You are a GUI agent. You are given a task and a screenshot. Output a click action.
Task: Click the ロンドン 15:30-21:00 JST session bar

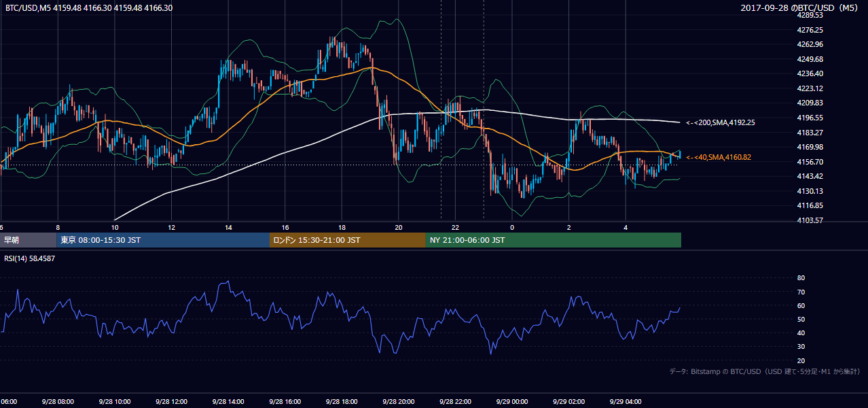pos(348,240)
